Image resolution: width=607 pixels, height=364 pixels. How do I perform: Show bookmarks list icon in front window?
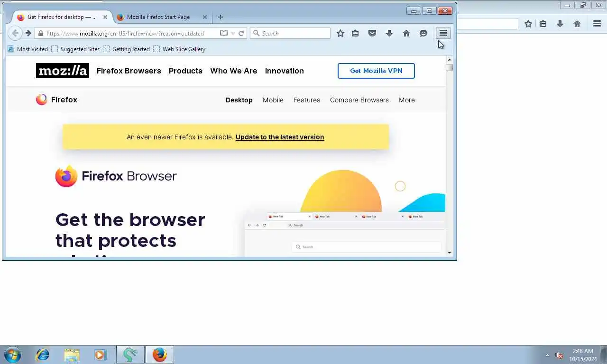click(355, 33)
